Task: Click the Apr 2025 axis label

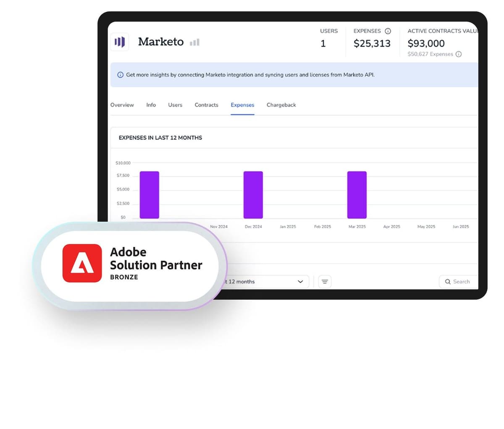Action: tap(391, 227)
